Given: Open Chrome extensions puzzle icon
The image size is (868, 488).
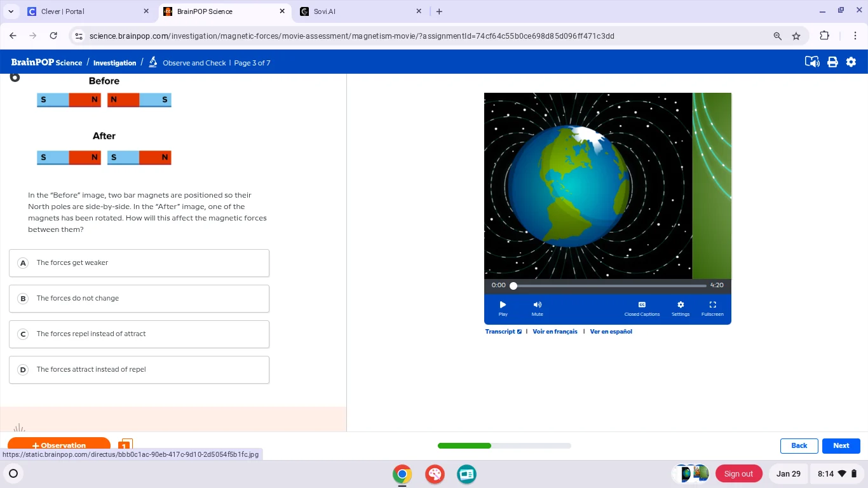Looking at the screenshot, I should [x=825, y=36].
